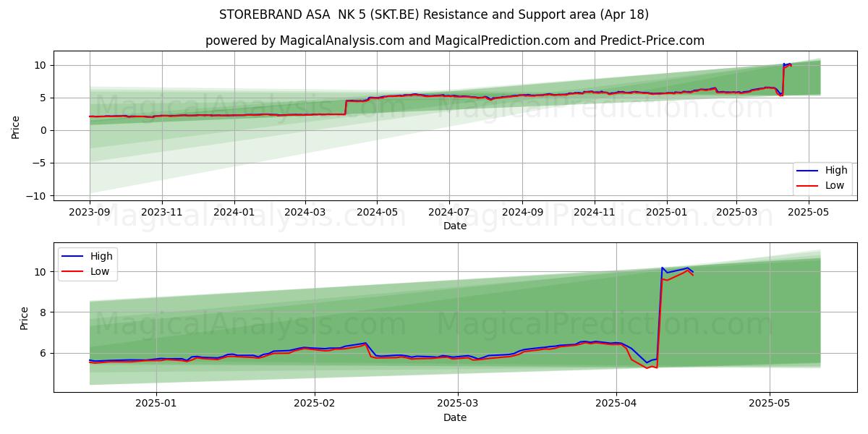Click the '10' price tick on lower chart
Image resolution: width=868 pixels, height=434 pixels.
[41, 272]
